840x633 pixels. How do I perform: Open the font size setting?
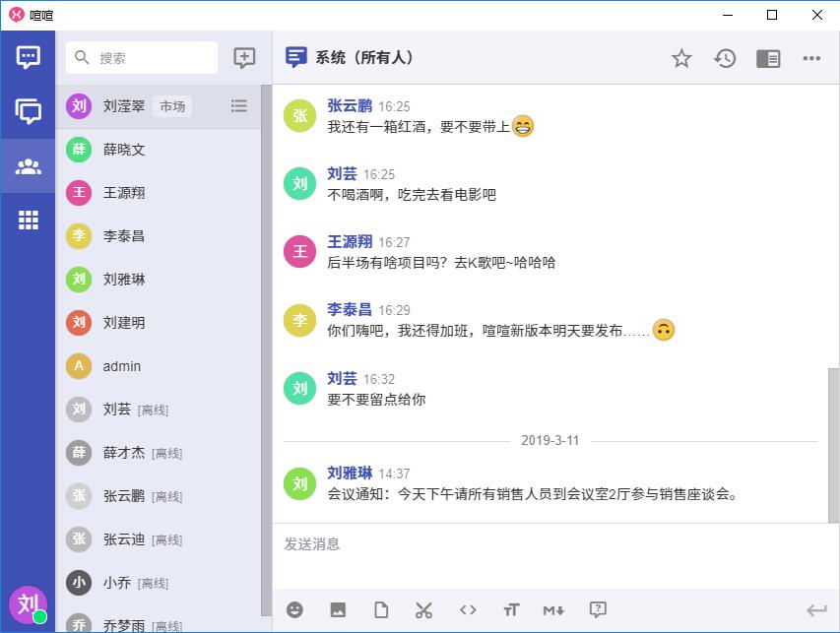click(510, 610)
